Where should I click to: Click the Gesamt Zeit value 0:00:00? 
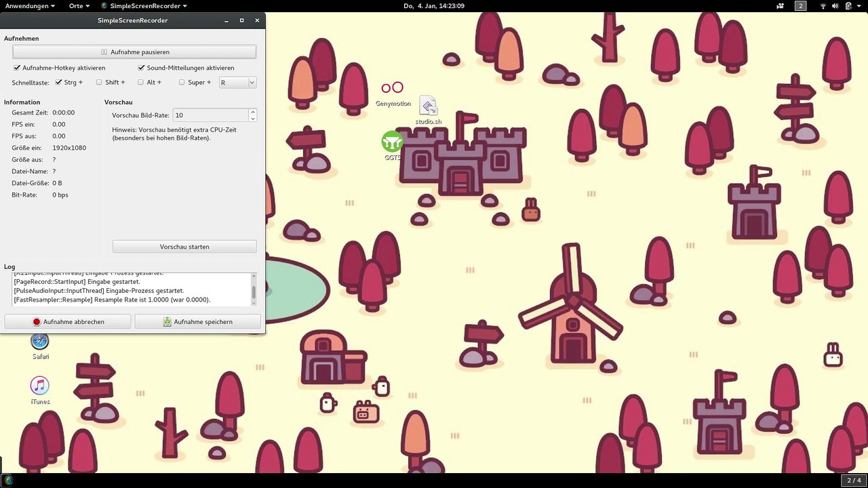pyautogui.click(x=64, y=113)
